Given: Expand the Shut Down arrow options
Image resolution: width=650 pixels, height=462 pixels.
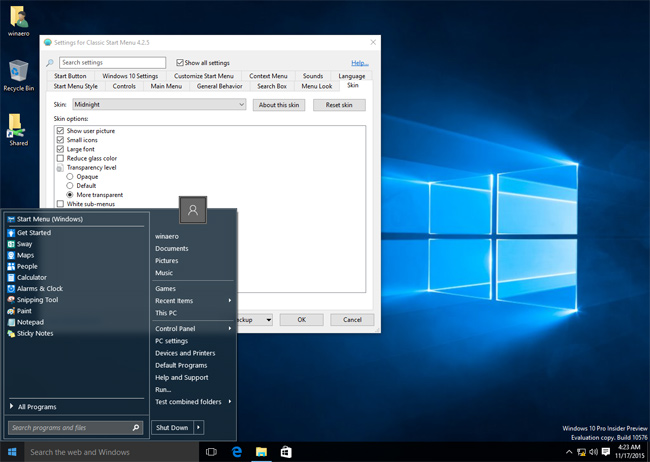Looking at the screenshot, I should 198,427.
